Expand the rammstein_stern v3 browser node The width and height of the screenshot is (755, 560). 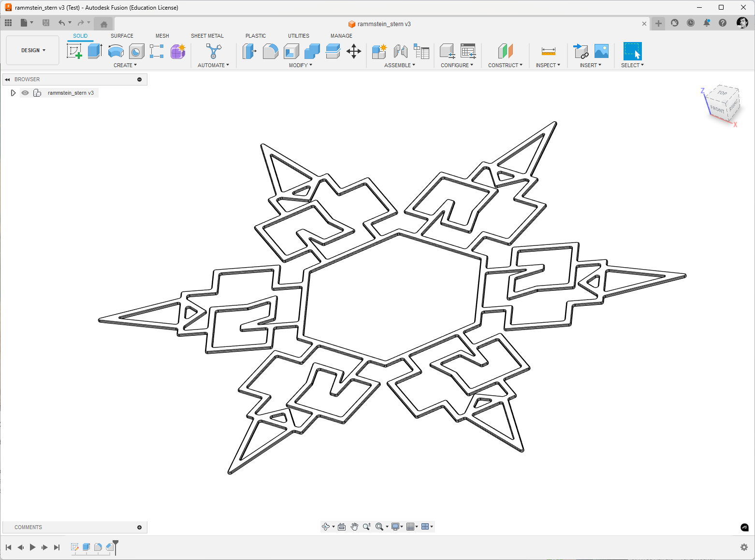[x=13, y=93]
